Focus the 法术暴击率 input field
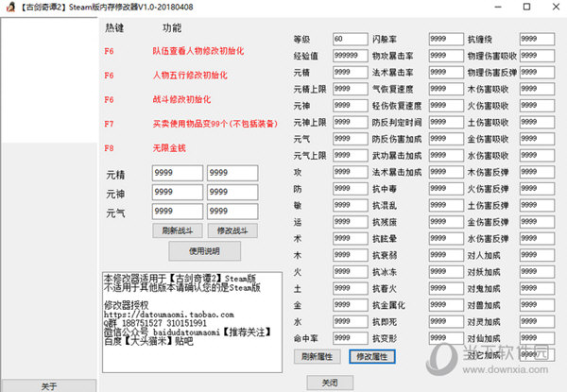Screen dimensions: 567x392 [446, 72]
